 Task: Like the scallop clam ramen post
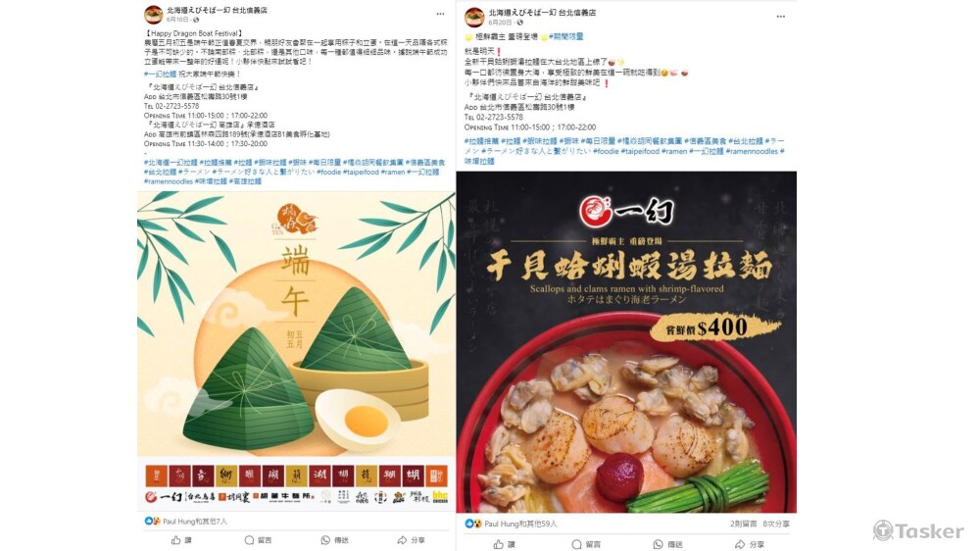coord(504,544)
